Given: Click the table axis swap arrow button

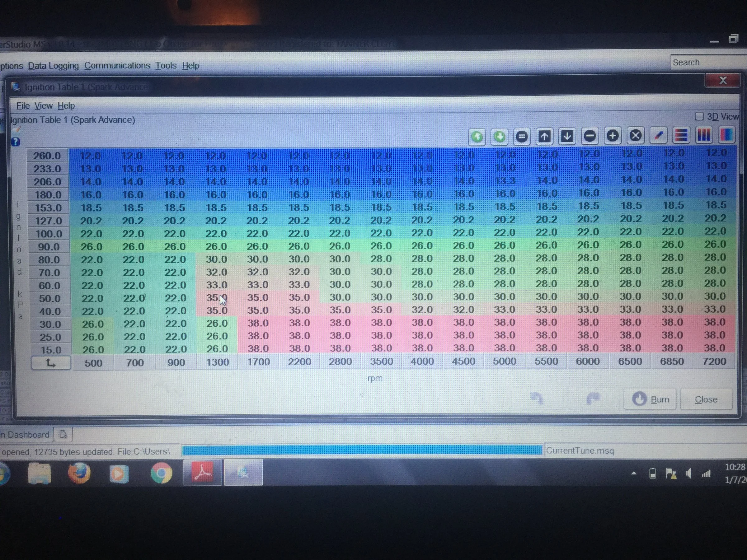Looking at the screenshot, I should point(51,363).
